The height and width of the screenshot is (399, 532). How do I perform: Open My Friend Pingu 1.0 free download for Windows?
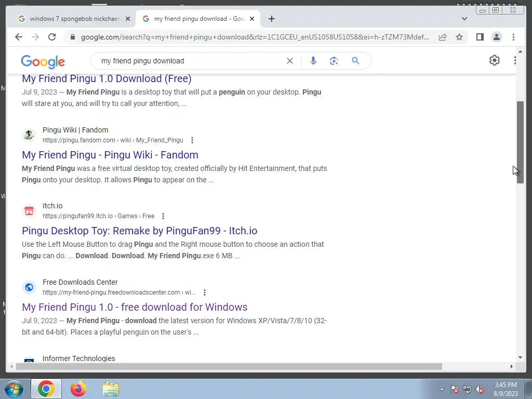pos(135,307)
